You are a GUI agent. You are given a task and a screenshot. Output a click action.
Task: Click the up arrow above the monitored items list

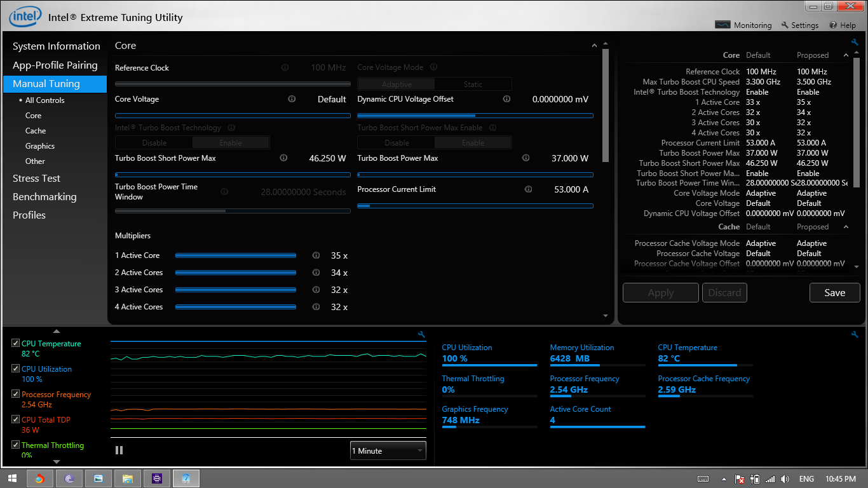pyautogui.click(x=56, y=331)
